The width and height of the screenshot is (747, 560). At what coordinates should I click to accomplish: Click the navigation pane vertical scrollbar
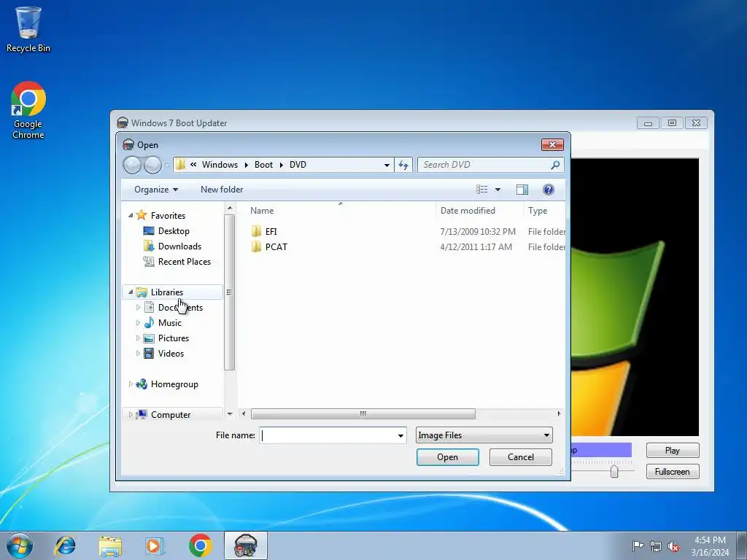229,292
